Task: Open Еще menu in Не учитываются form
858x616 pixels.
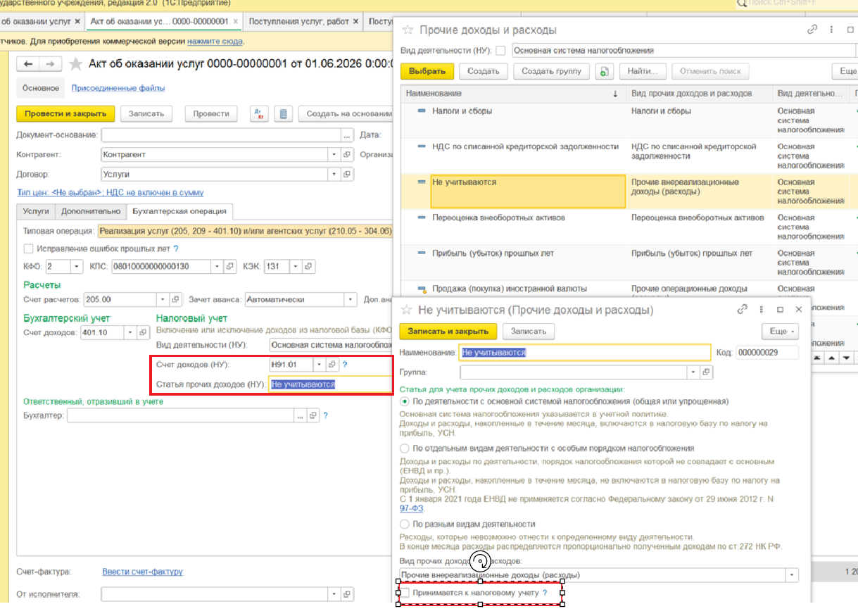Action: pos(781,331)
